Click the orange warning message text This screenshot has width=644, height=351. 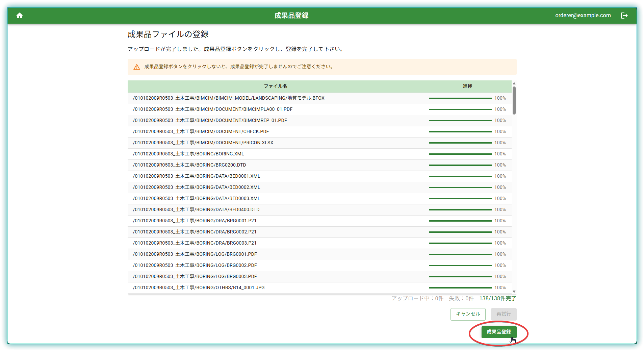239,67
